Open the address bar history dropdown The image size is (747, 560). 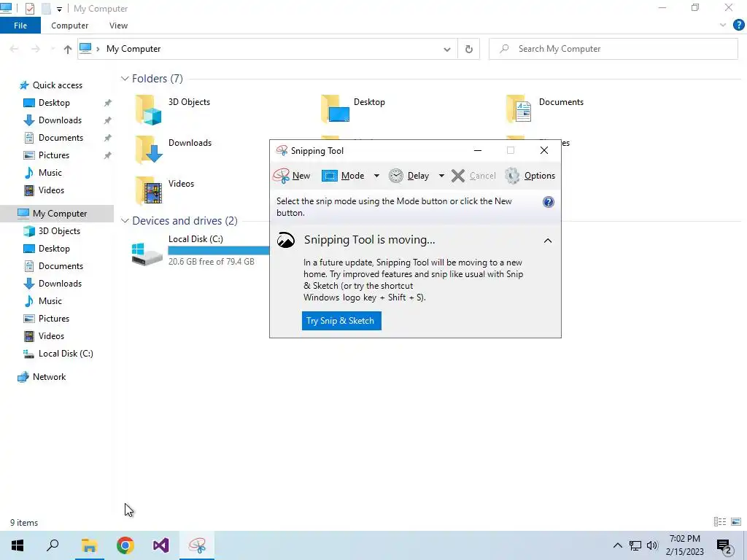pos(447,49)
